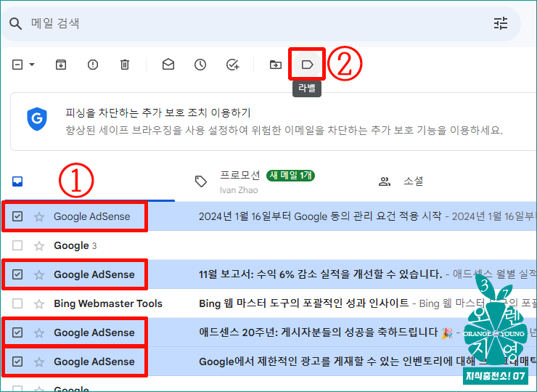The image size is (537, 392).
Task: Uncheck the 11월 보고서 AdSense email
Action: point(17,274)
